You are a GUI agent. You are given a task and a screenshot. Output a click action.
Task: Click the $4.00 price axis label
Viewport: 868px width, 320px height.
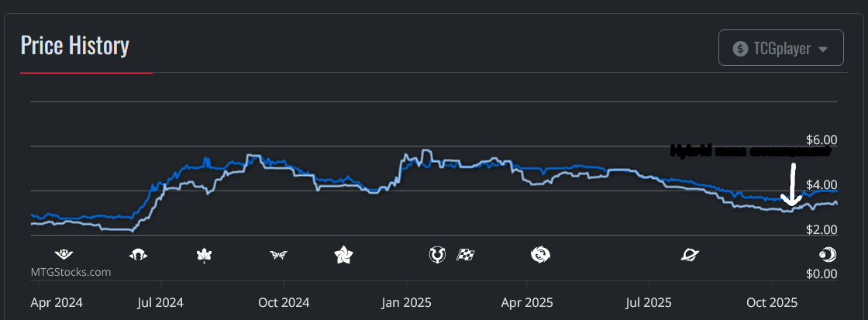click(821, 184)
